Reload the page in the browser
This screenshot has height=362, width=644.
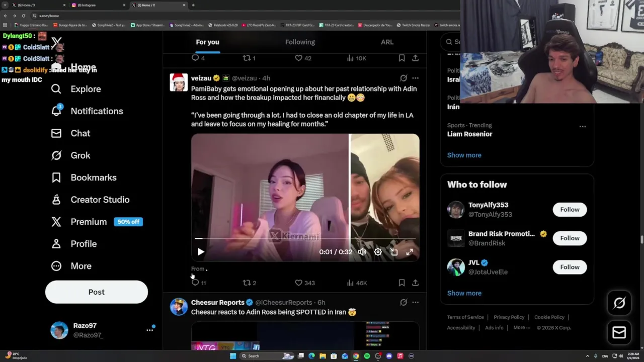tap(23, 16)
